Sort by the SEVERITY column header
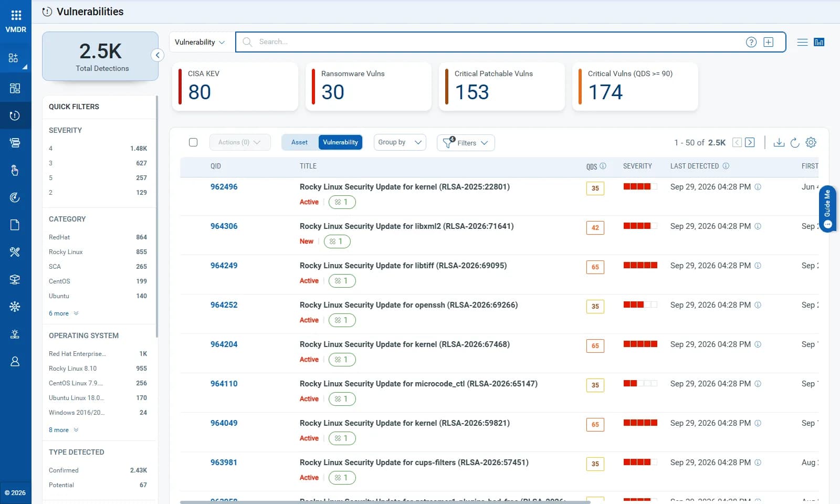Viewport: 840px width, 504px height. coord(637,166)
